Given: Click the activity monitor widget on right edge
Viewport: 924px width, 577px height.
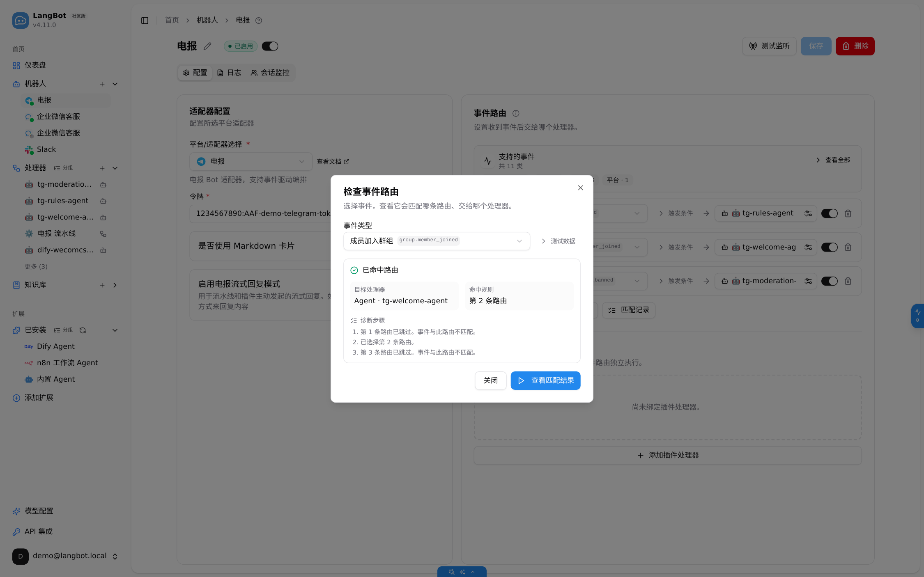Looking at the screenshot, I should tap(918, 316).
